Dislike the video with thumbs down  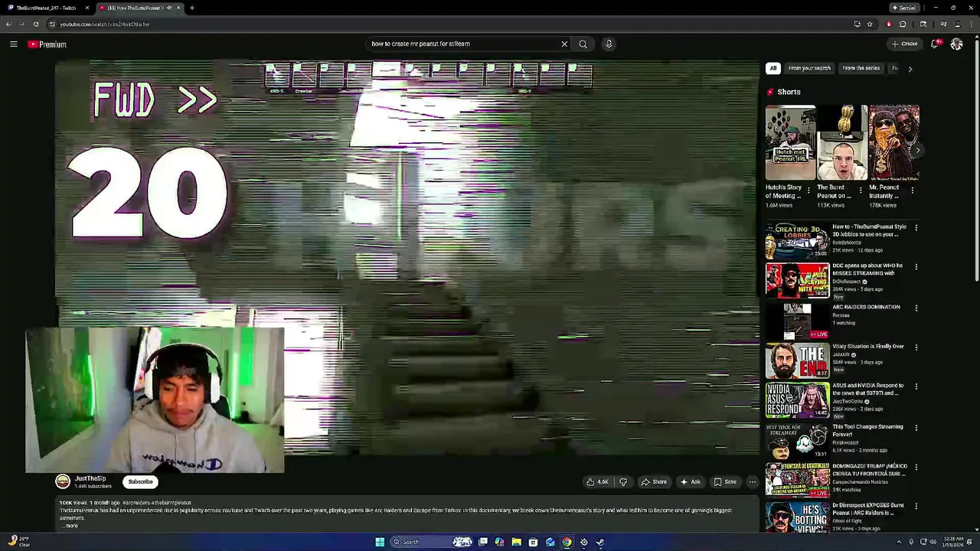(622, 482)
